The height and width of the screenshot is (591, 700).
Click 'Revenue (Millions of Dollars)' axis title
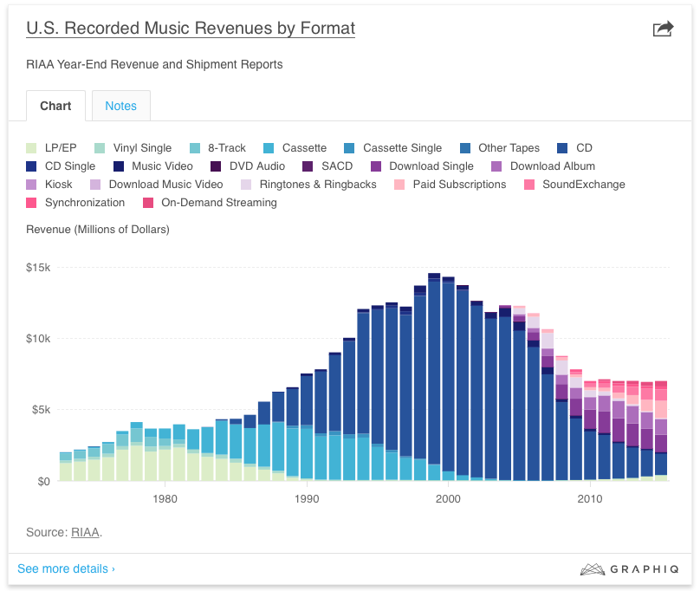click(98, 229)
